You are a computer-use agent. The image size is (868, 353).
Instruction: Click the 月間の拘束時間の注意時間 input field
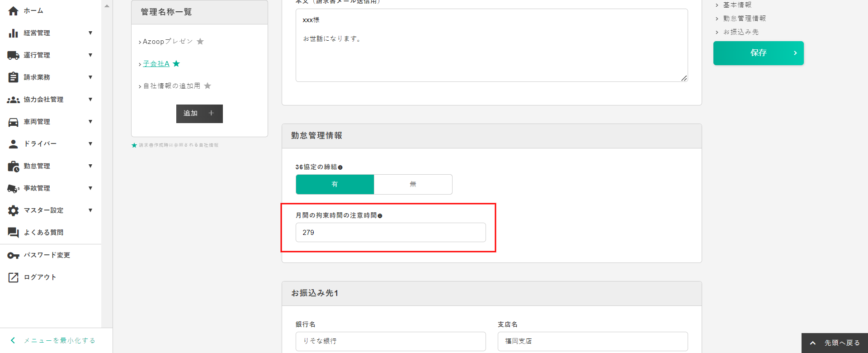tap(391, 232)
